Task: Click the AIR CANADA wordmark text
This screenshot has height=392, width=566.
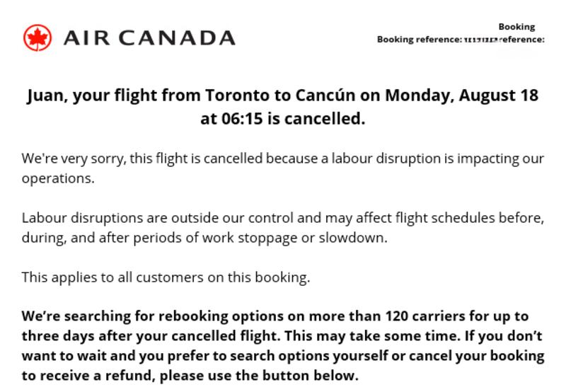Action: tap(149, 38)
